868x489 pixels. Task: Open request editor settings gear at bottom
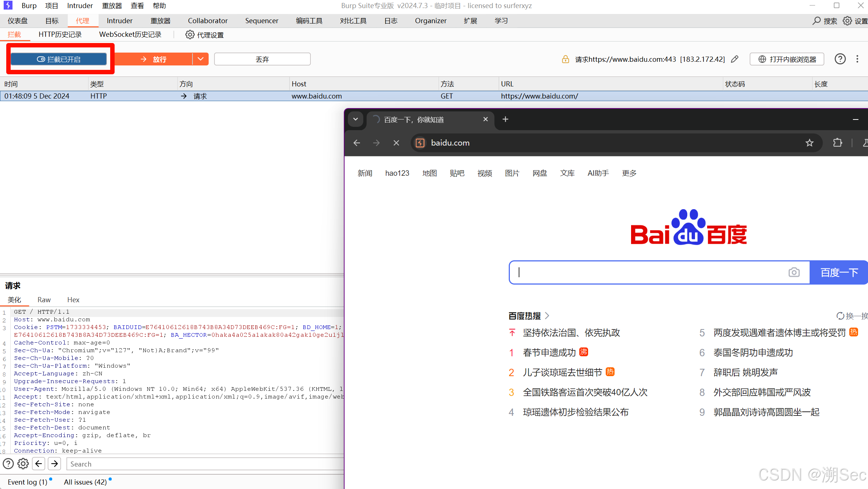point(23,464)
